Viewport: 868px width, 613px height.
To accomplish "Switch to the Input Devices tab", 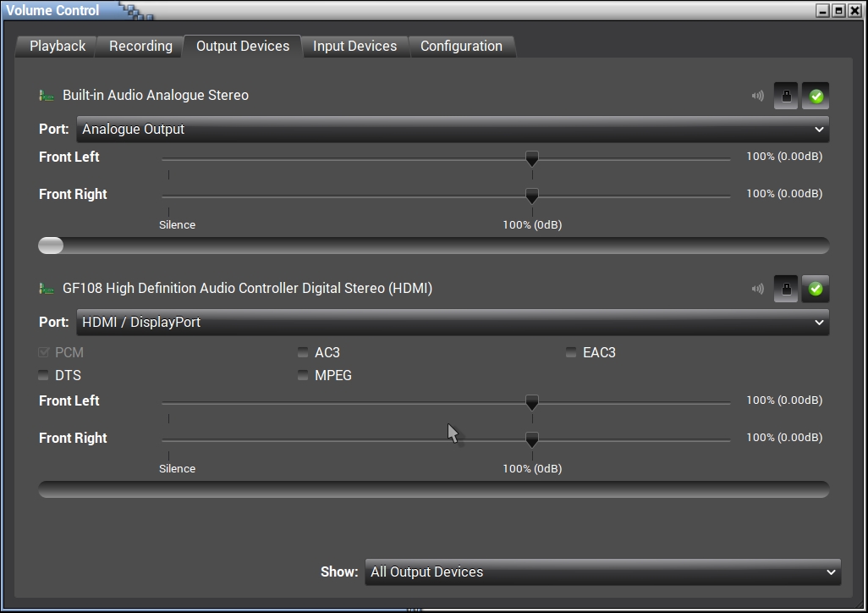I will tap(354, 47).
